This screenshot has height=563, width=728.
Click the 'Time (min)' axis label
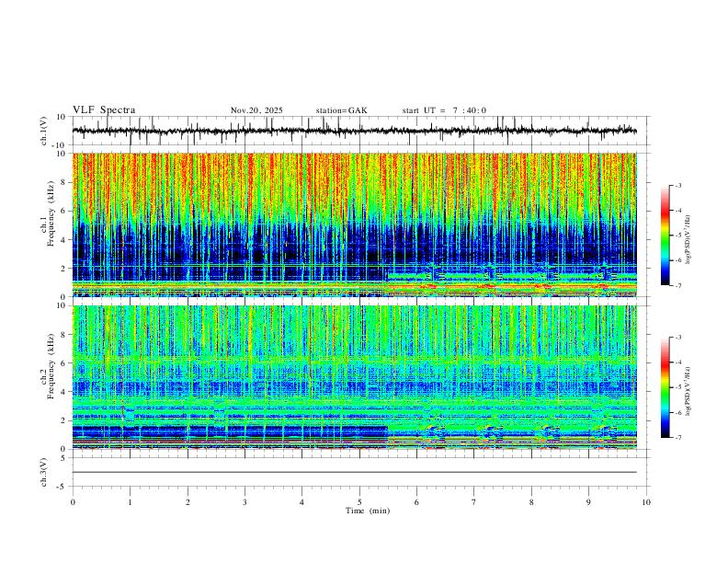click(368, 511)
